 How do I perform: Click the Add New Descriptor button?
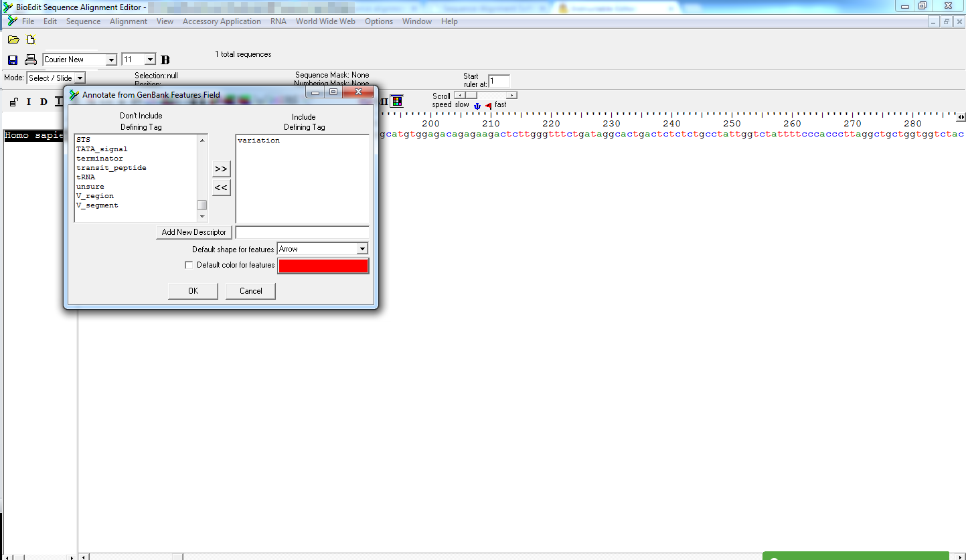[x=194, y=232]
